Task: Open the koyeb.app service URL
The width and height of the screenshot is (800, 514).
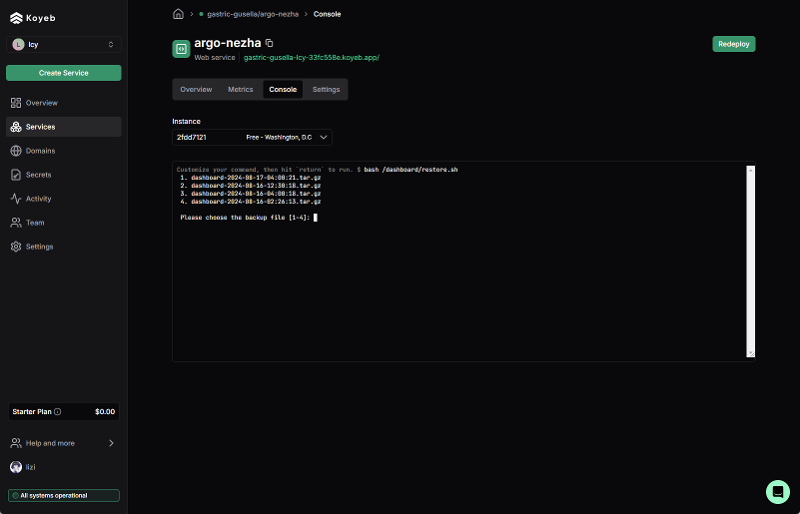Action: 311,58
